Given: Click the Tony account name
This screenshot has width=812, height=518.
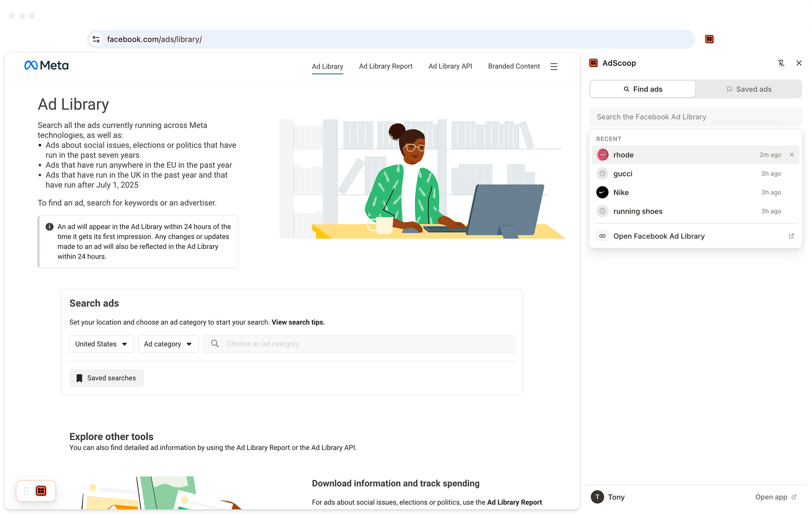Looking at the screenshot, I should [x=616, y=497].
